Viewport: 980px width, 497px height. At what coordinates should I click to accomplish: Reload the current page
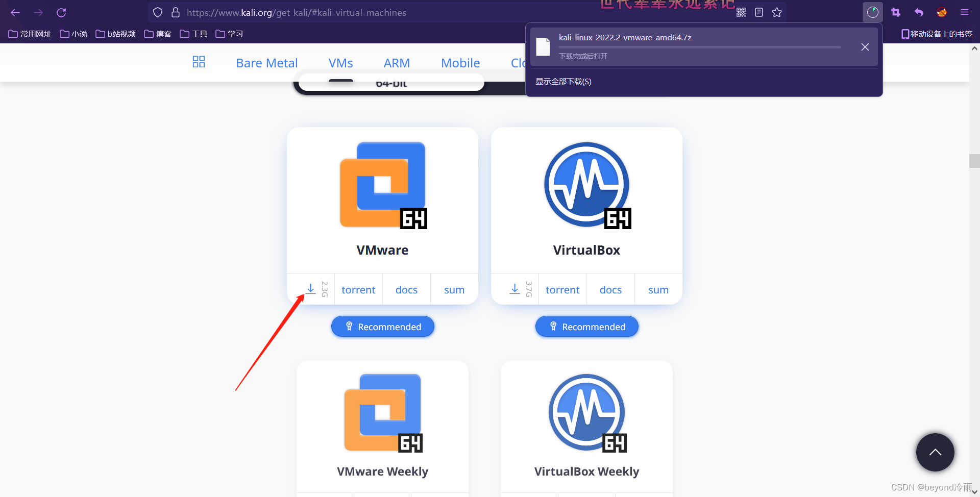click(61, 13)
